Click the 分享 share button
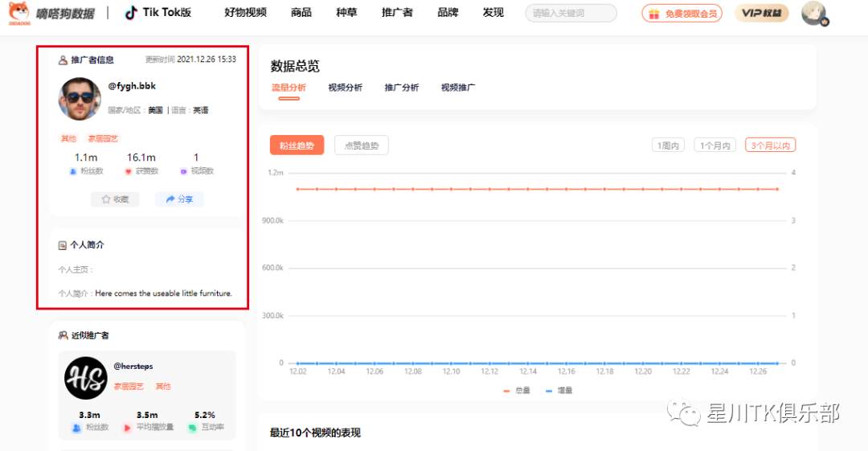Screen dimensions: 868x451 179,199
